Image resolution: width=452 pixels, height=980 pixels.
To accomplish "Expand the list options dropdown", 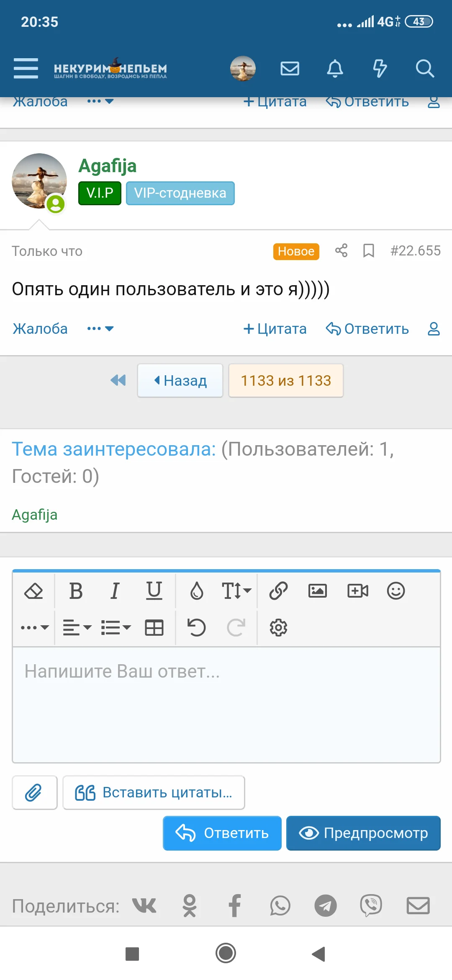I will (116, 627).
